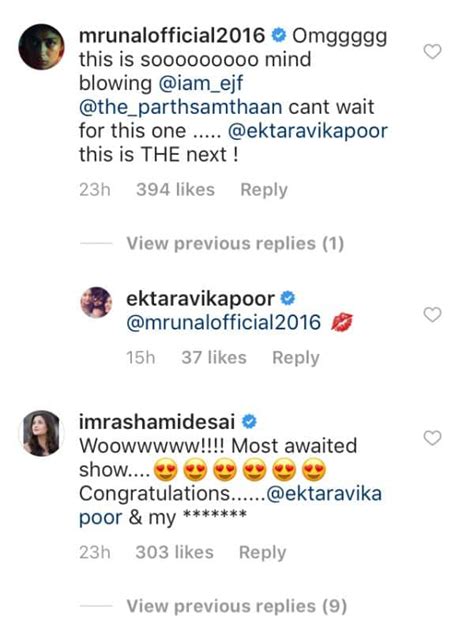Like imrashamidesai's comment with the heart icon
The width and height of the screenshot is (474, 632).
(432, 438)
